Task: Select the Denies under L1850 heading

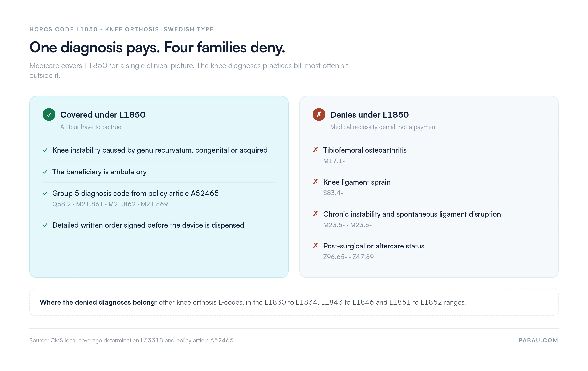Action: (x=369, y=115)
